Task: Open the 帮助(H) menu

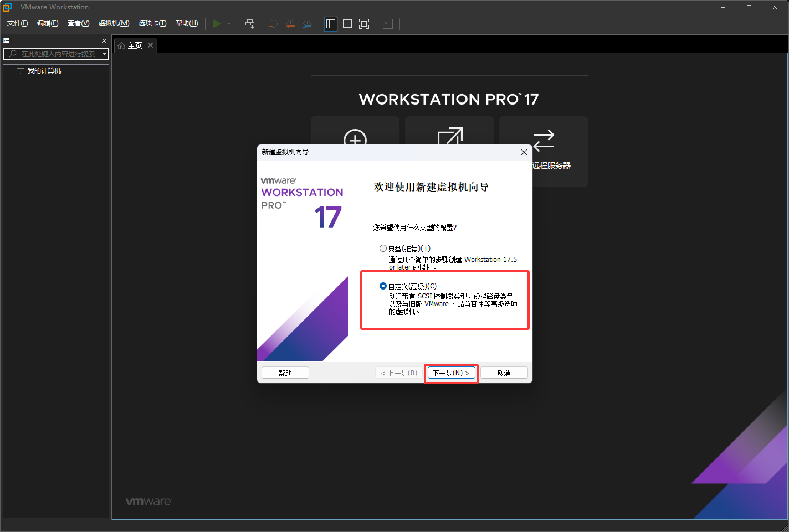Action: coord(187,23)
